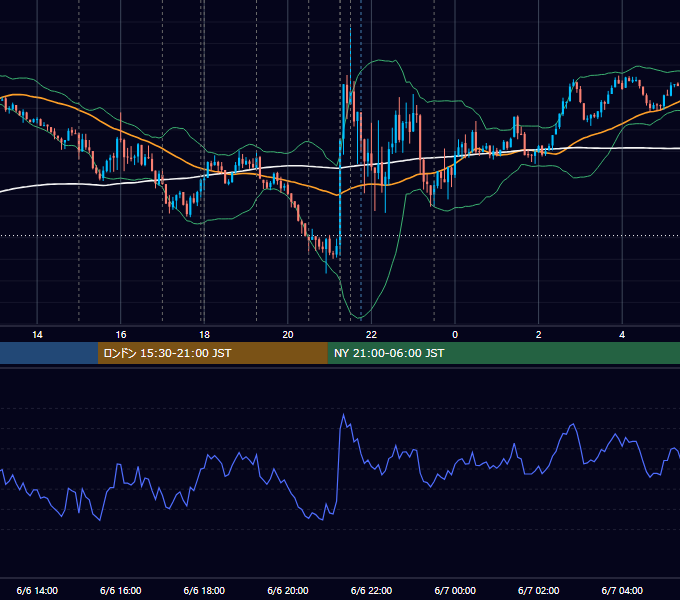The height and width of the screenshot is (600, 680).
Task: Click the 14 hour label on upper axis
Action: point(37,335)
